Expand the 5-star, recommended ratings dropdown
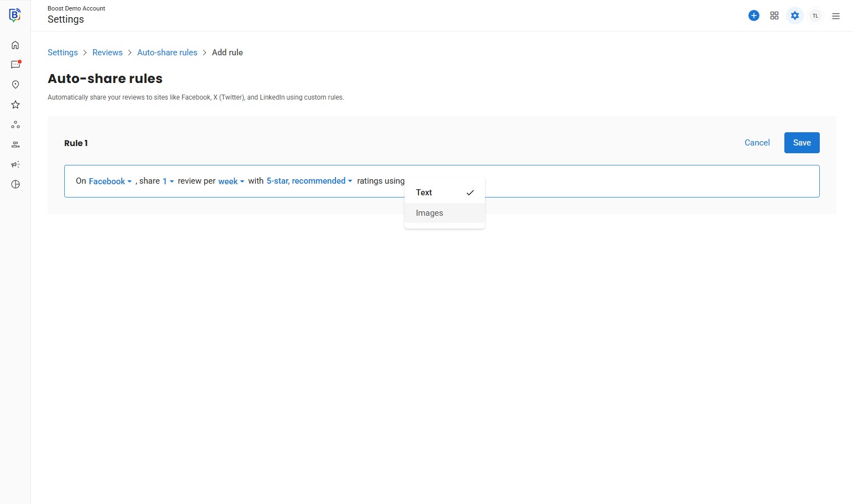This screenshot has width=853, height=504. click(309, 181)
